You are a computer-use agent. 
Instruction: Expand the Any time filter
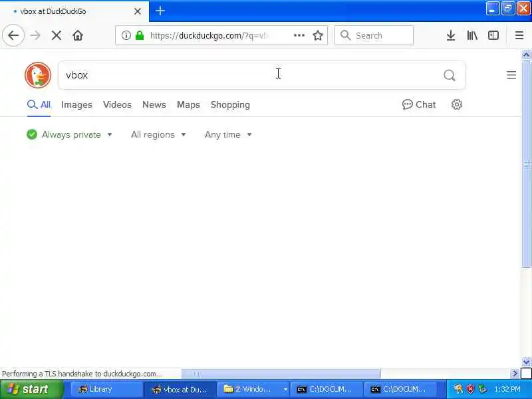[228, 135]
